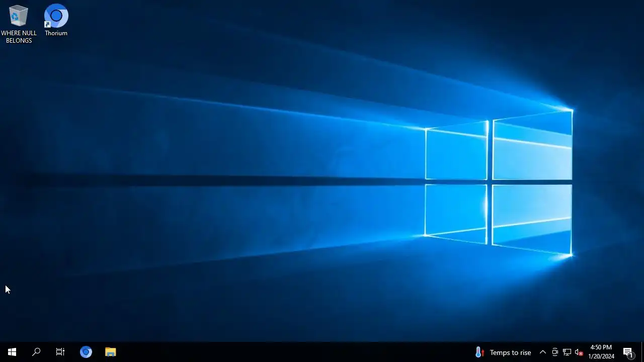Viewport: 644px width, 362px height.
Task: Show hidden system tray icons
Action: 543,352
